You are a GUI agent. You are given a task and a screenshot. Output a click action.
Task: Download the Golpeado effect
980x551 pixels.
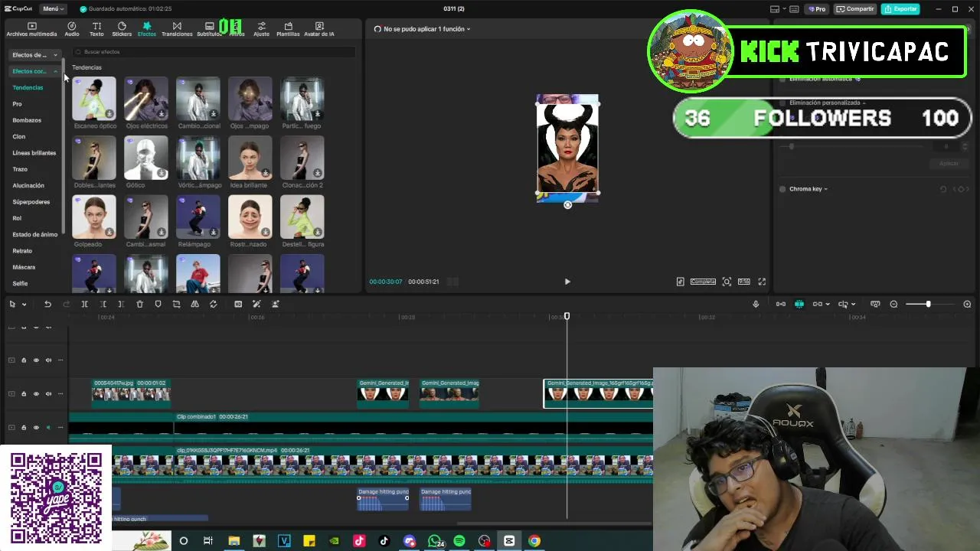(x=109, y=232)
